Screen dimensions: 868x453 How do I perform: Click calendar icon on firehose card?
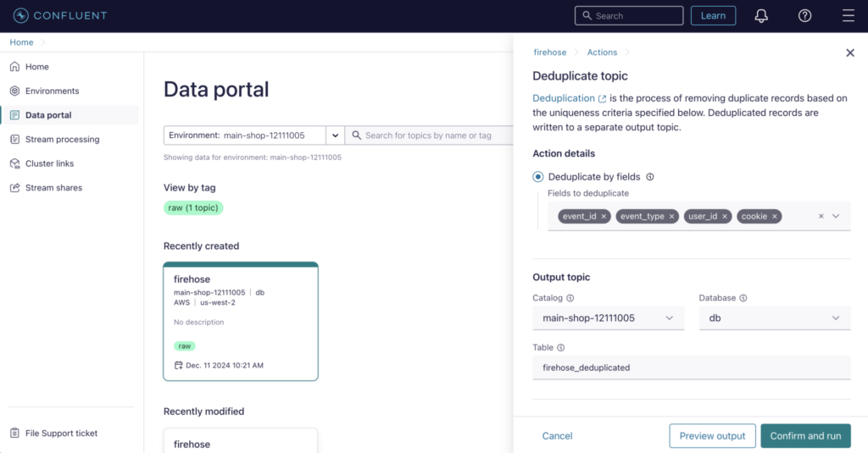(x=178, y=365)
